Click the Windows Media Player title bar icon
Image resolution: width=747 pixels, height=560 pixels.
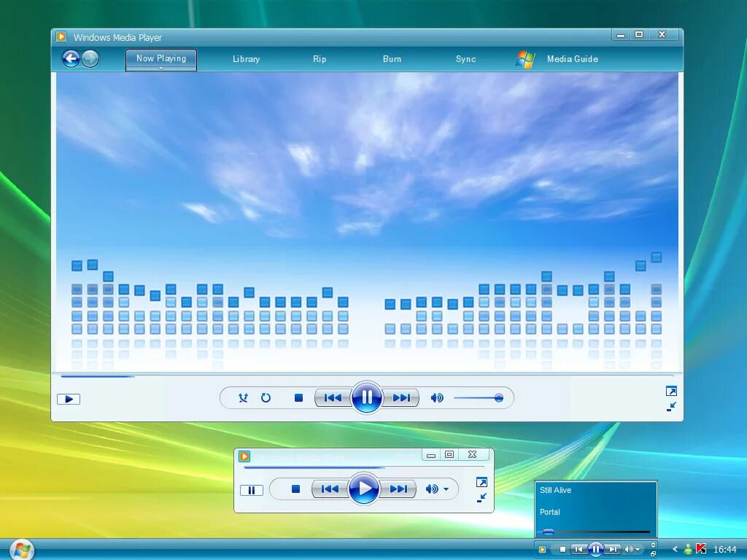click(61, 36)
